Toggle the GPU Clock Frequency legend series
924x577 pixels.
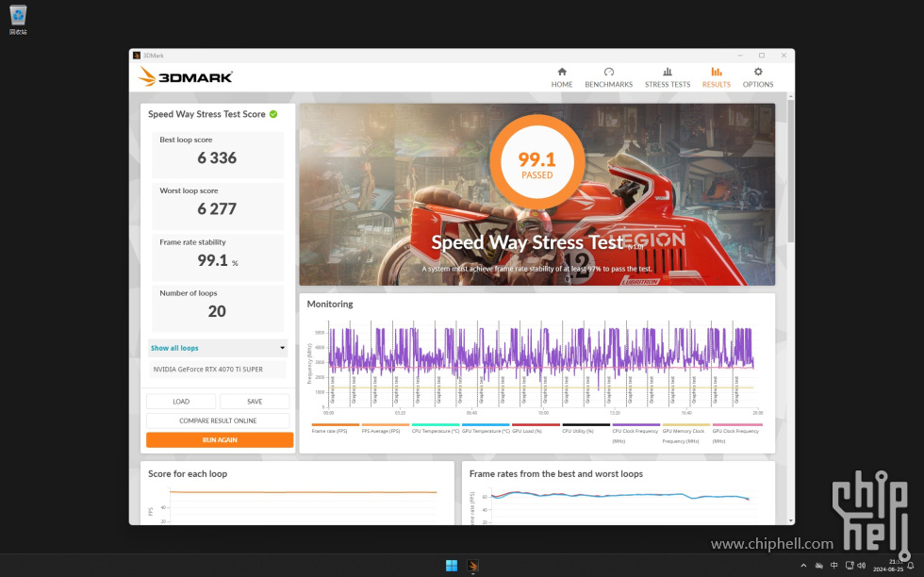coord(736,433)
